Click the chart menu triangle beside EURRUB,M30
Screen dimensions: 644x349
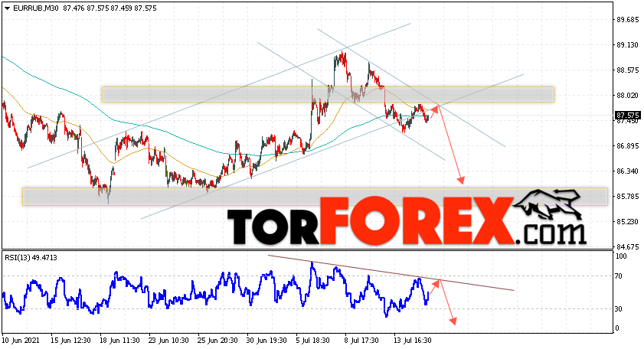pos(7,8)
